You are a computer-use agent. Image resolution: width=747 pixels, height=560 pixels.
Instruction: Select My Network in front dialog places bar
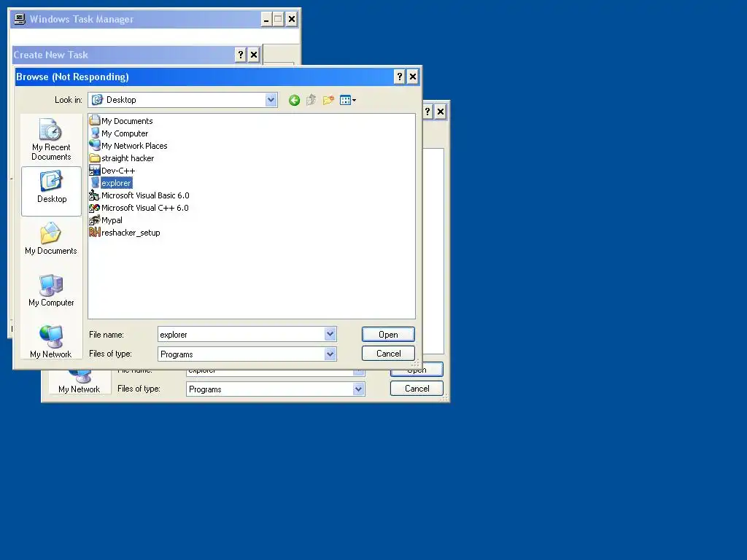click(x=51, y=341)
